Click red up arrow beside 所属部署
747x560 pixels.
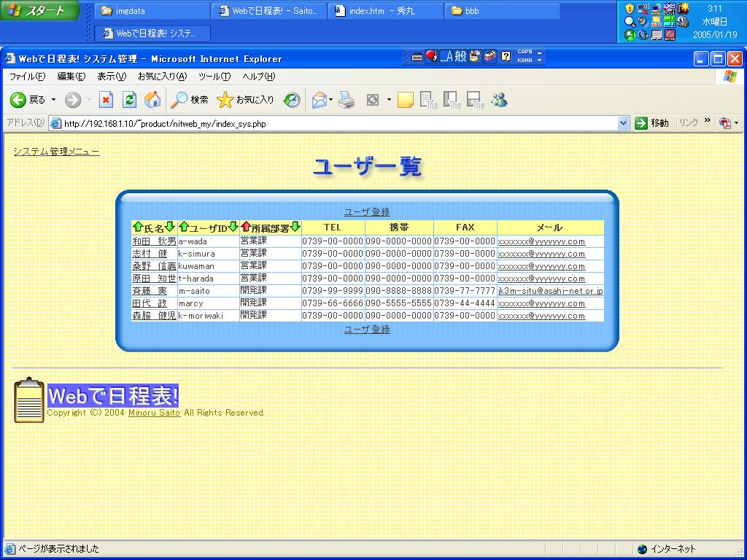(246, 227)
